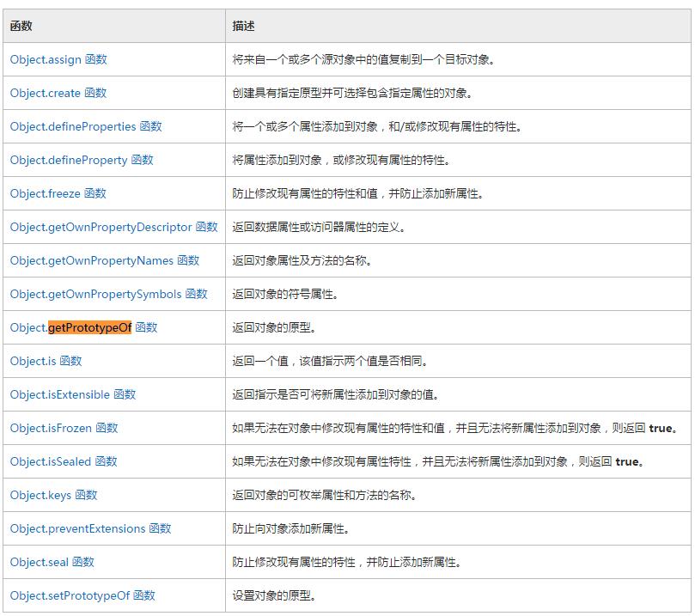Open the Object.keys 函数 link

tap(53, 495)
